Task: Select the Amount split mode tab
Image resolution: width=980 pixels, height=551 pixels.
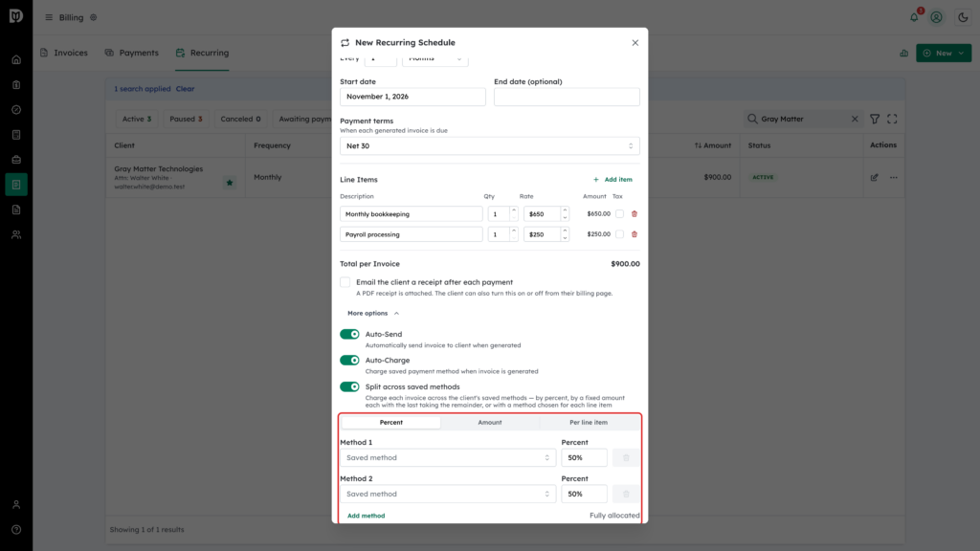Action: coord(490,422)
